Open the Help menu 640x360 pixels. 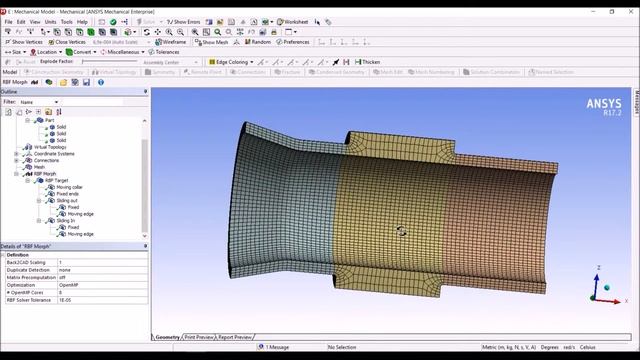click(x=82, y=22)
